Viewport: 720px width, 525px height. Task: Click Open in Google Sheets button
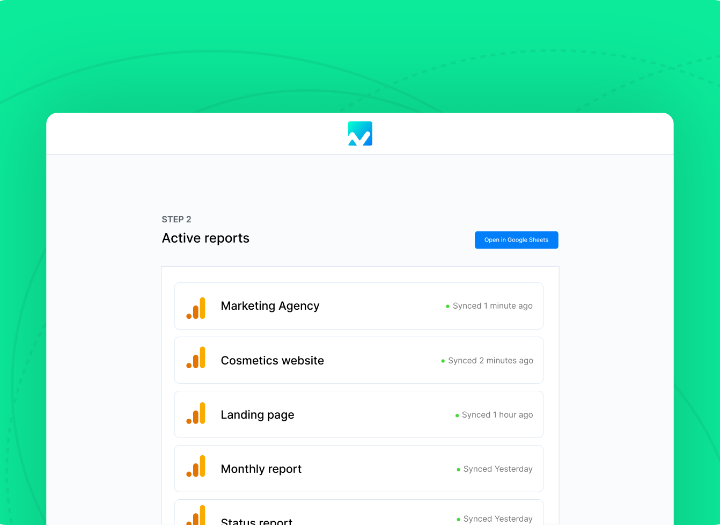tap(516, 240)
